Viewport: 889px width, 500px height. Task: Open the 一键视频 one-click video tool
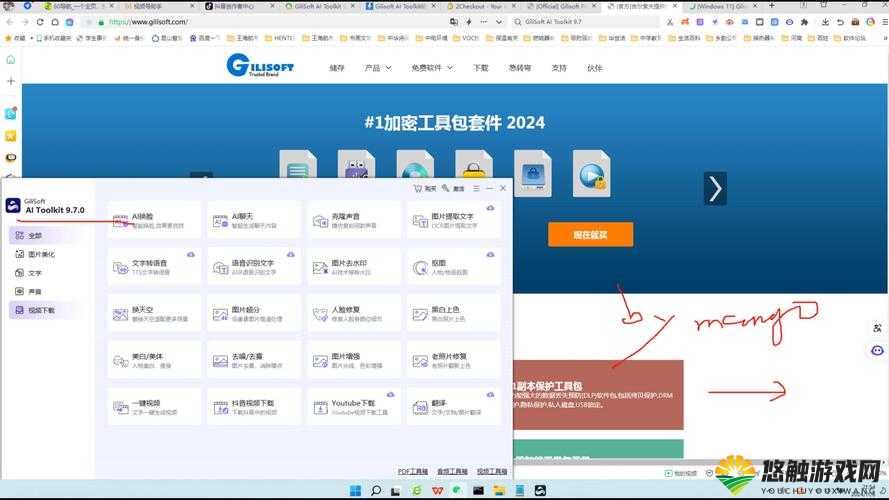[154, 406]
